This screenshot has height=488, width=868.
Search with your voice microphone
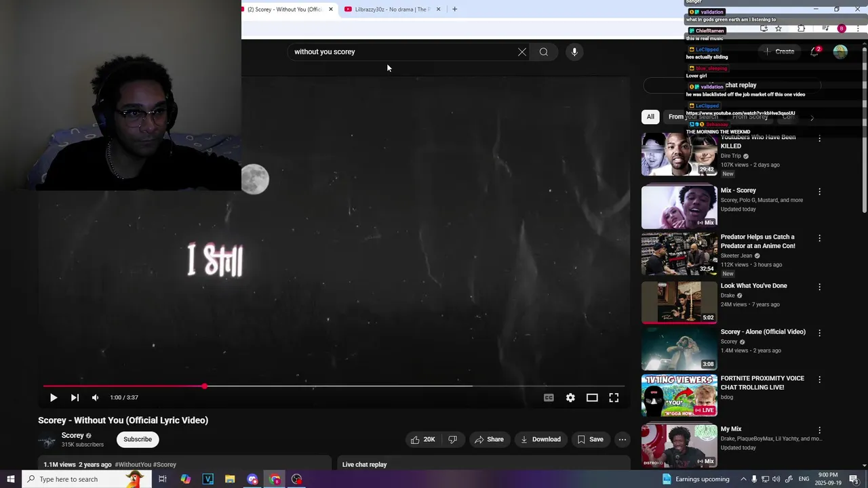574,52
